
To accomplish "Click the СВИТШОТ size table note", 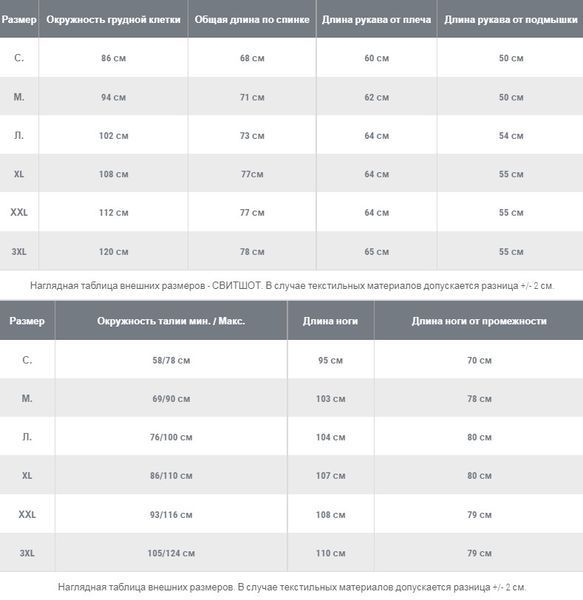I will click(292, 285).
